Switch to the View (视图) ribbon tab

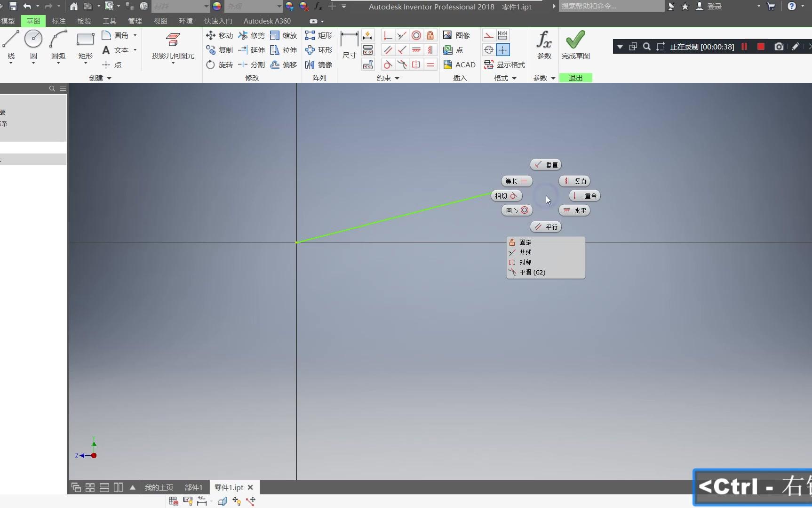160,21
